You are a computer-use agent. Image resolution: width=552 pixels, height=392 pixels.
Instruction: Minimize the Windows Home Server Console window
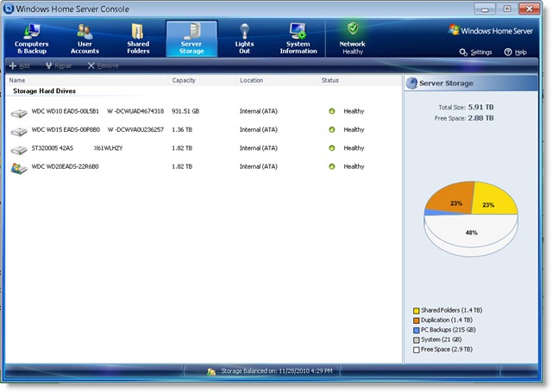tap(485, 9)
